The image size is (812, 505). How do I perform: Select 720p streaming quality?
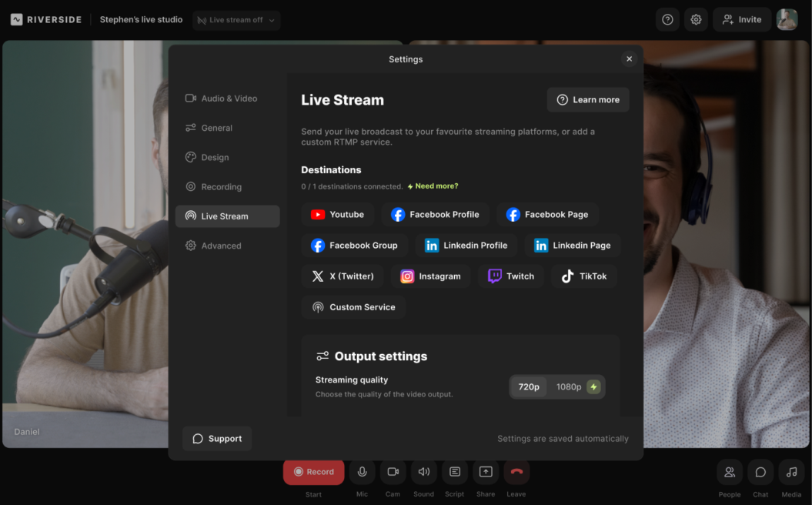[529, 387]
